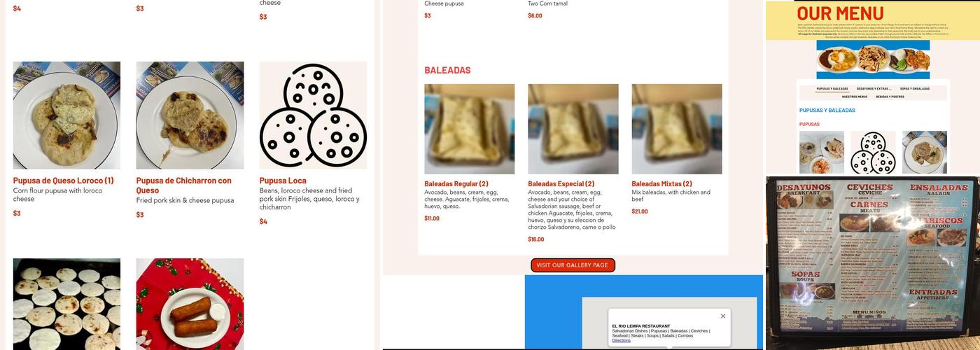Viewport: 980px width, 350px height.
Task: Close the El Rio Lempa map popup
Action: (723, 316)
